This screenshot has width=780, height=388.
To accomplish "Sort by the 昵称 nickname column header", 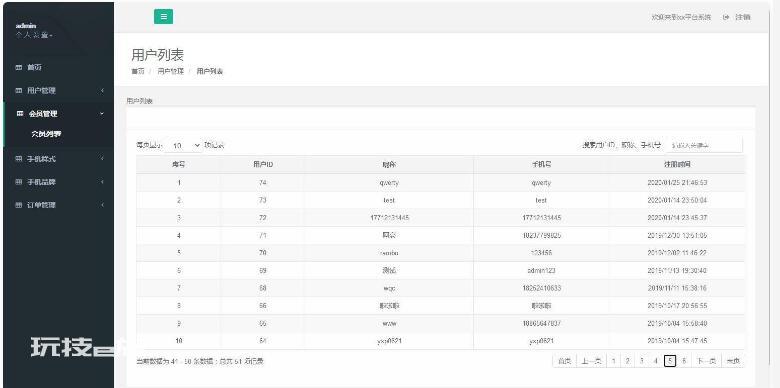I will (389, 164).
